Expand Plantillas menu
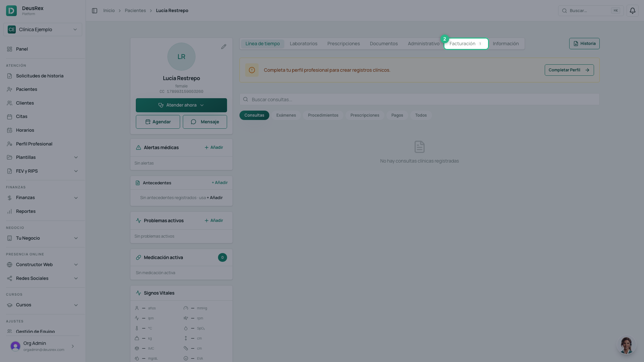 [x=43, y=158]
